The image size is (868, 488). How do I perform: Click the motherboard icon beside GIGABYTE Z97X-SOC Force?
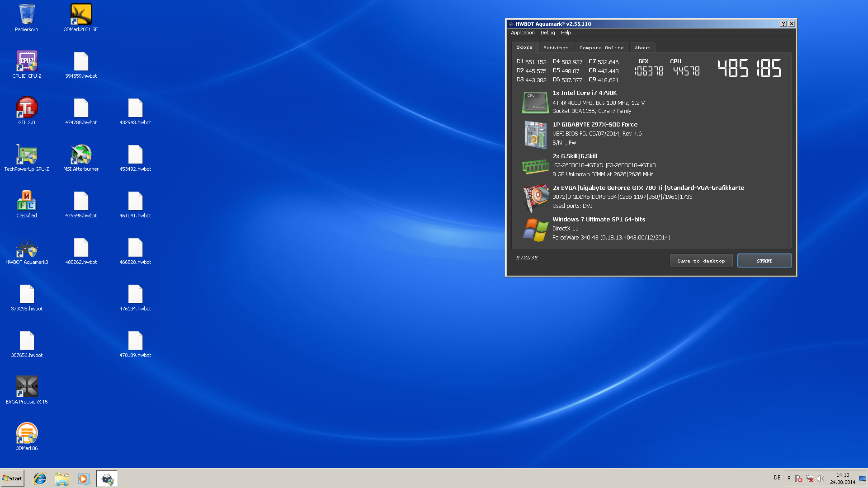point(535,134)
